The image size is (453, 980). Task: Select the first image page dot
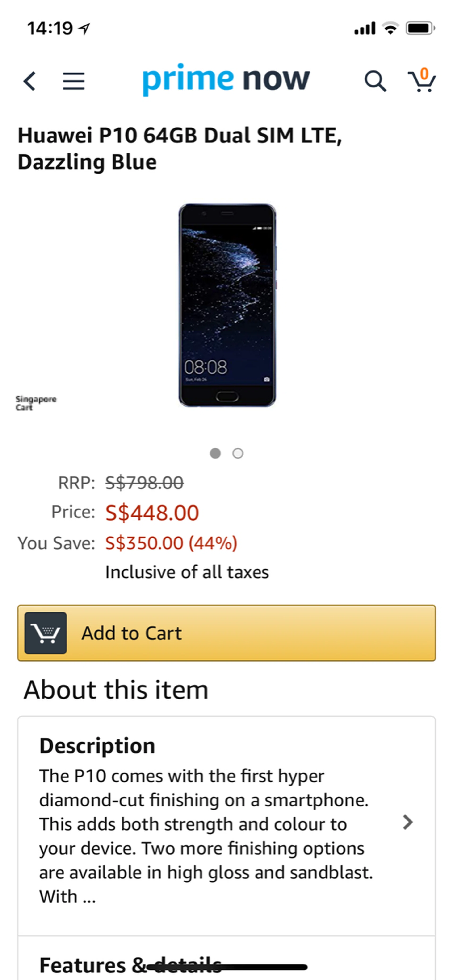[x=215, y=453]
